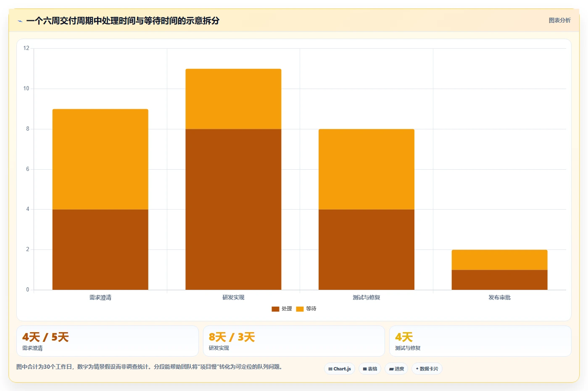Click the 处理 bar segment for 测试与修复
588x391 pixels.
(367, 249)
